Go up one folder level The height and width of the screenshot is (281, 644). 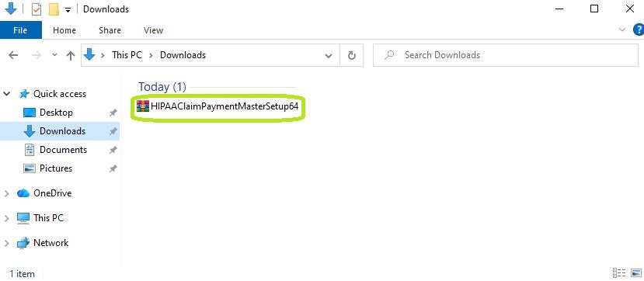click(x=70, y=55)
